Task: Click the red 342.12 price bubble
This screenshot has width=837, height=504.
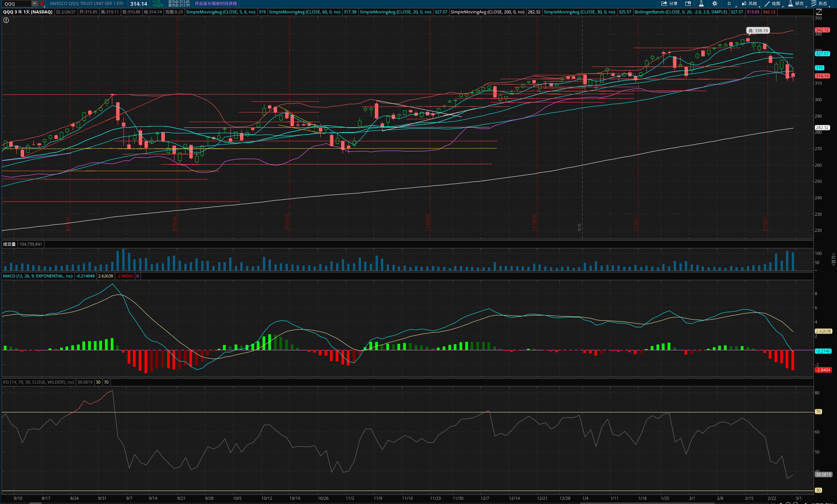Action: 822,30
